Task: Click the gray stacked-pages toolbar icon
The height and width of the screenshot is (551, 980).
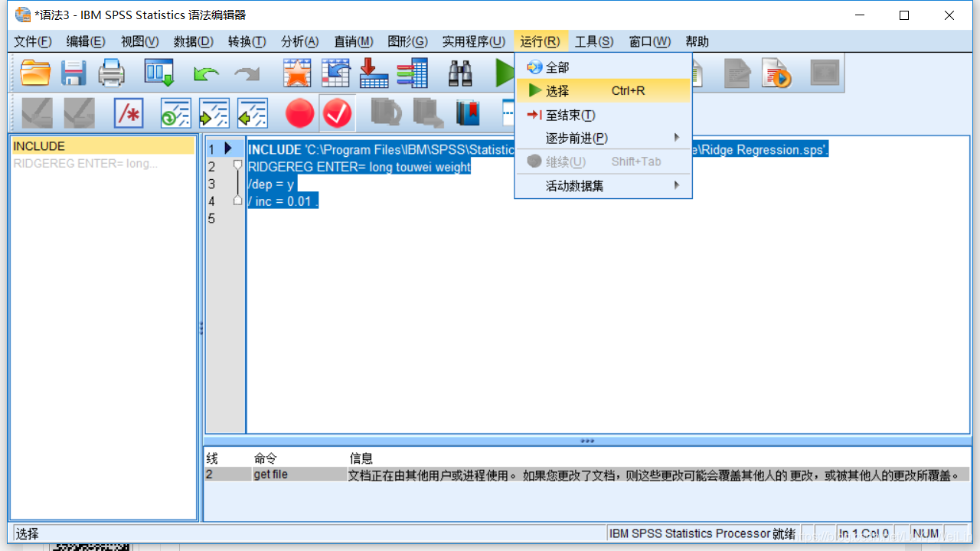Action: point(427,113)
